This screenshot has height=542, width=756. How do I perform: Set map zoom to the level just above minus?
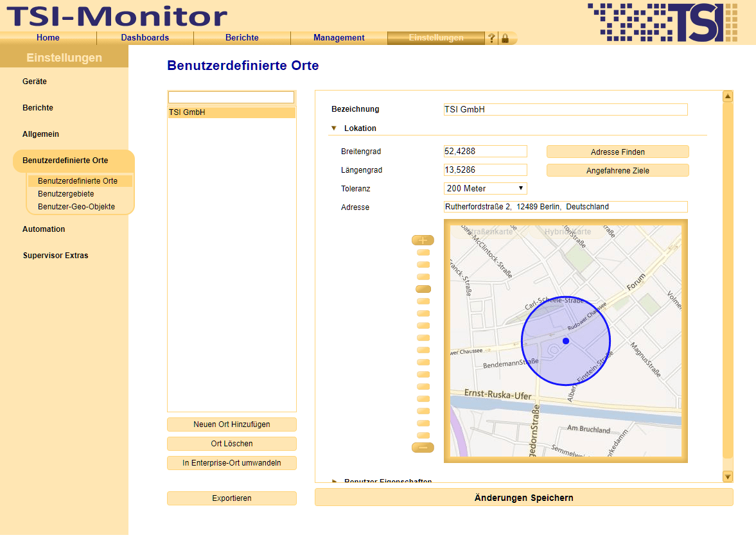coord(423,435)
